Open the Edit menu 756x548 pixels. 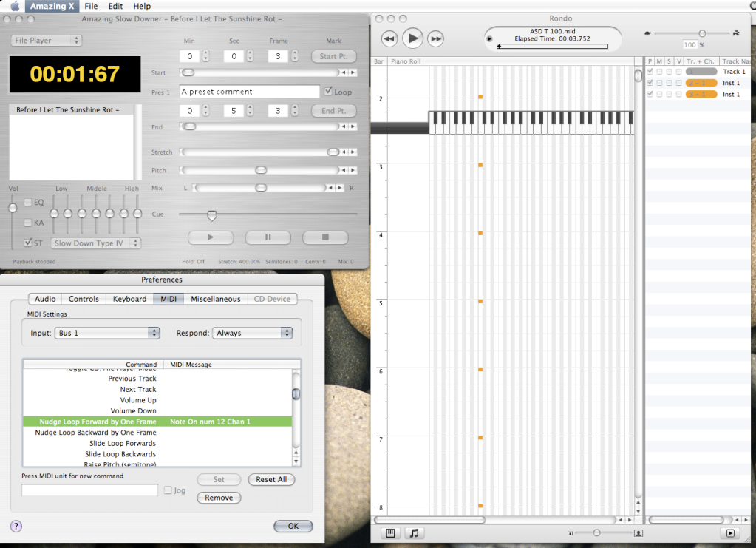115,6
